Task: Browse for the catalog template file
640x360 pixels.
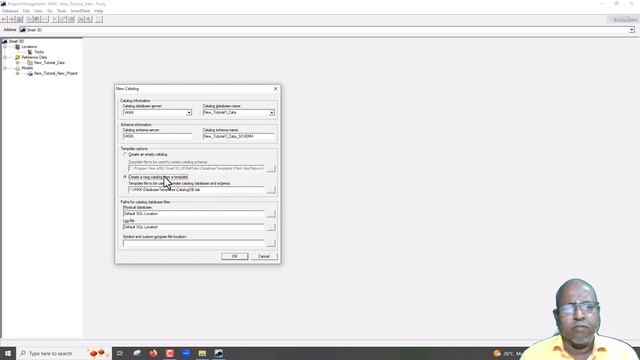Action: (x=271, y=190)
